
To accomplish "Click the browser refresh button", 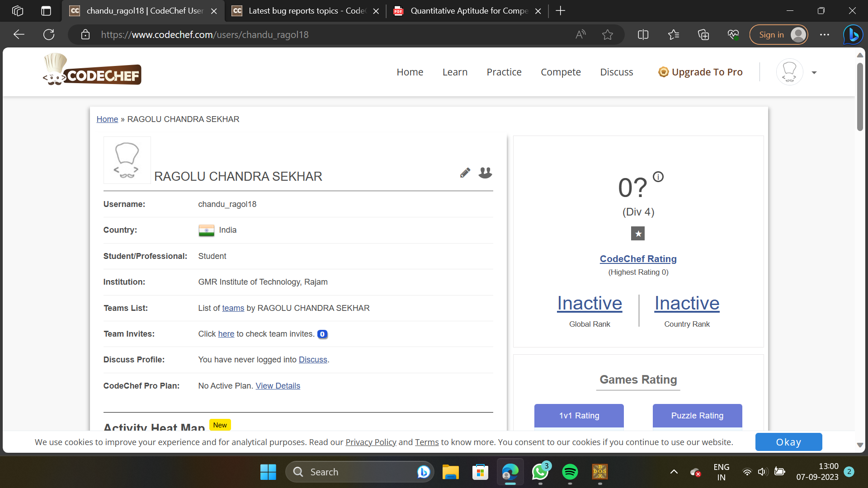I will [49, 35].
